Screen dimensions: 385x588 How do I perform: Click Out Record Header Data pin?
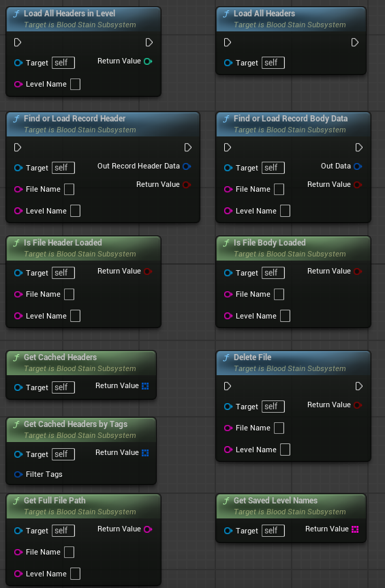[x=187, y=166]
